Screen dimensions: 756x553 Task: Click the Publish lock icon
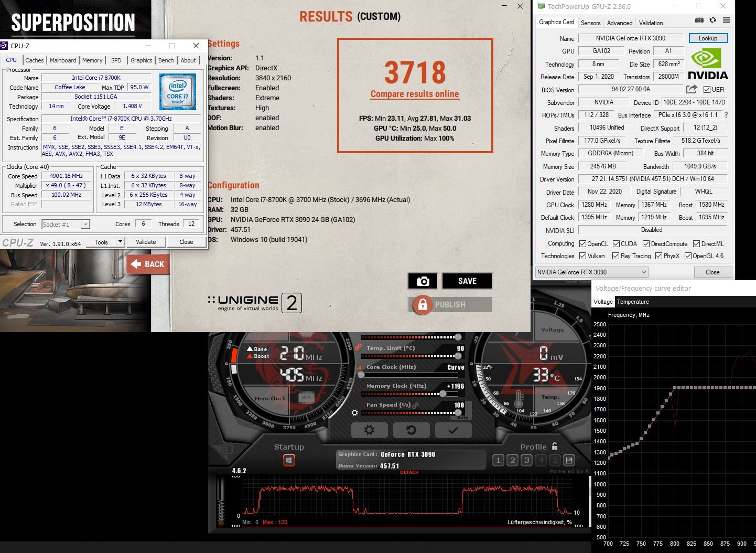pyautogui.click(x=422, y=305)
